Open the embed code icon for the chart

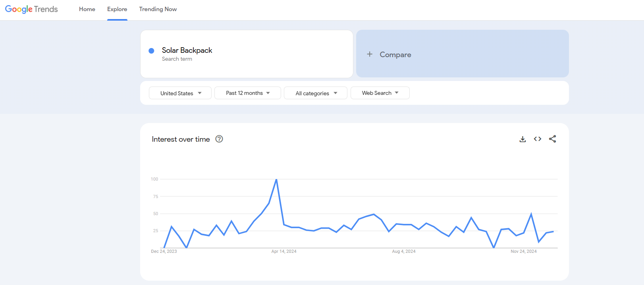pos(538,139)
